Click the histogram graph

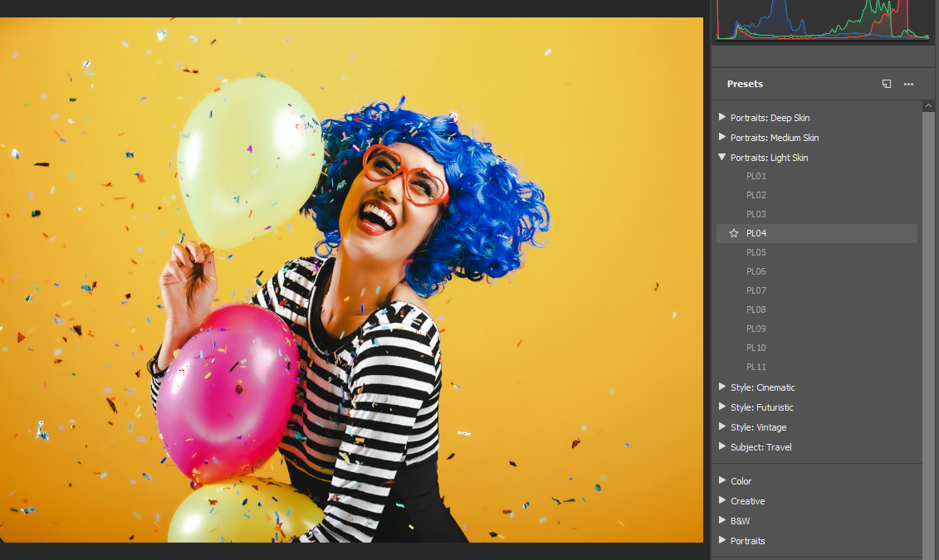coord(823,21)
